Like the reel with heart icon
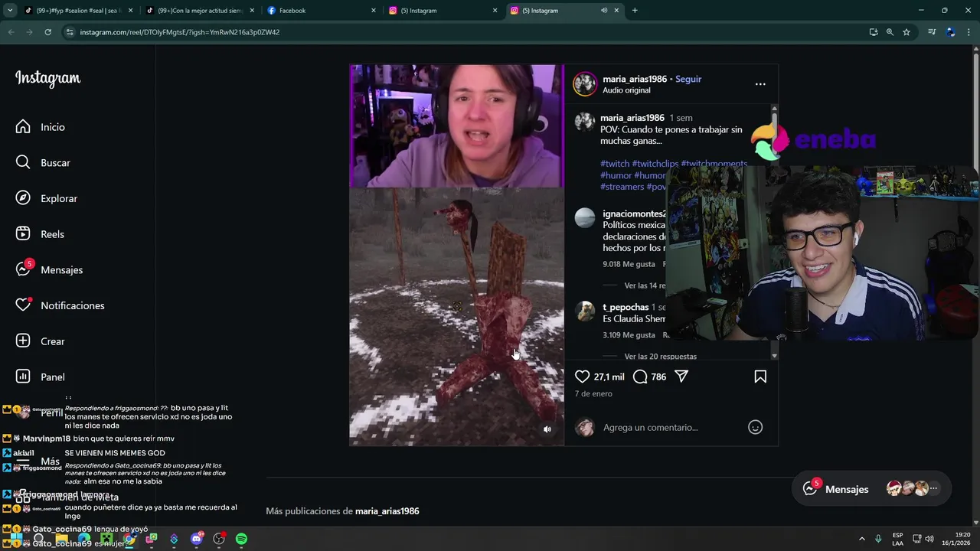Viewport: 980px width, 551px height. (583, 377)
